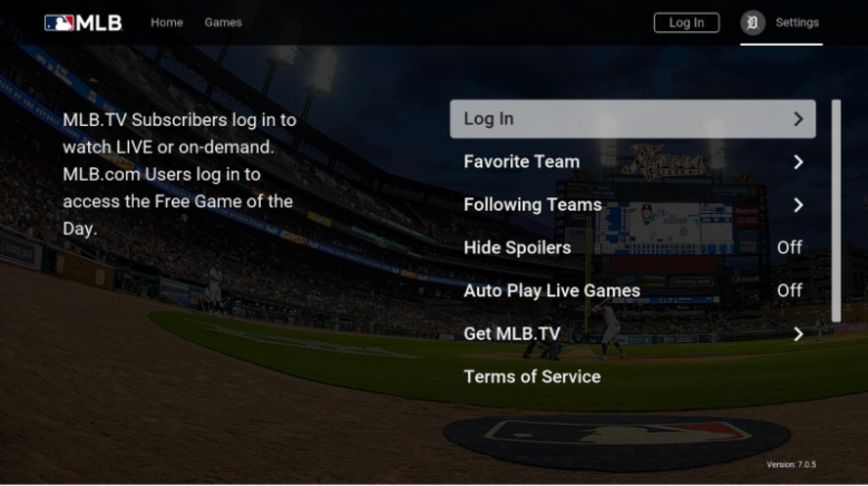Click the top-right Log In button
The height and width of the screenshot is (486, 868).
pyautogui.click(x=686, y=22)
